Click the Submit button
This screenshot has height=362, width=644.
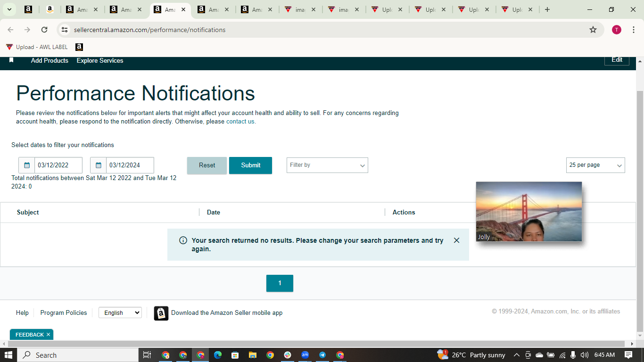pyautogui.click(x=250, y=165)
